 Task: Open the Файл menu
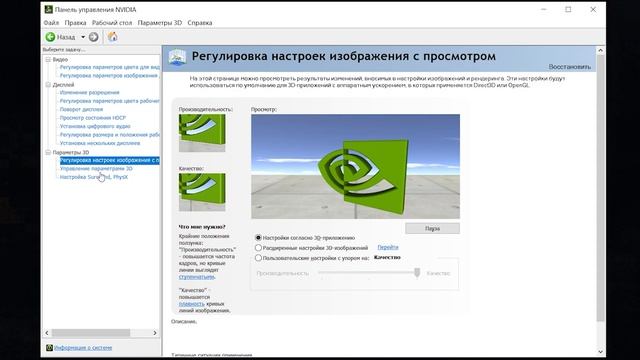tap(51, 23)
